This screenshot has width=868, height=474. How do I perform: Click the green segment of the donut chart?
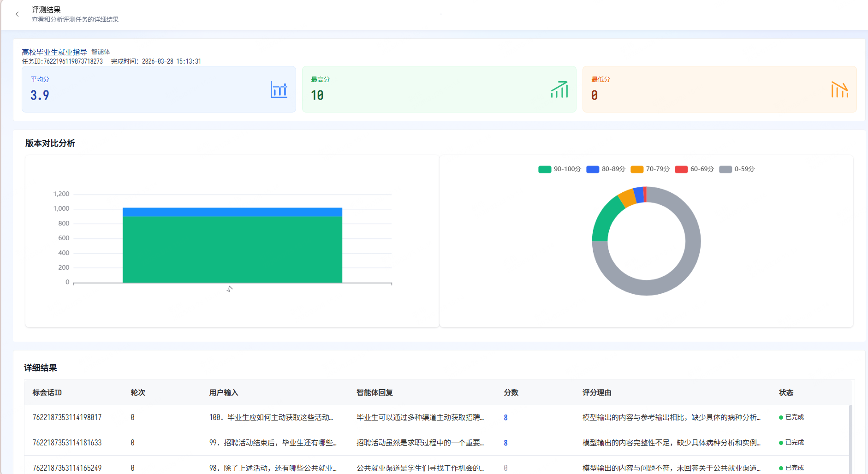click(x=606, y=218)
